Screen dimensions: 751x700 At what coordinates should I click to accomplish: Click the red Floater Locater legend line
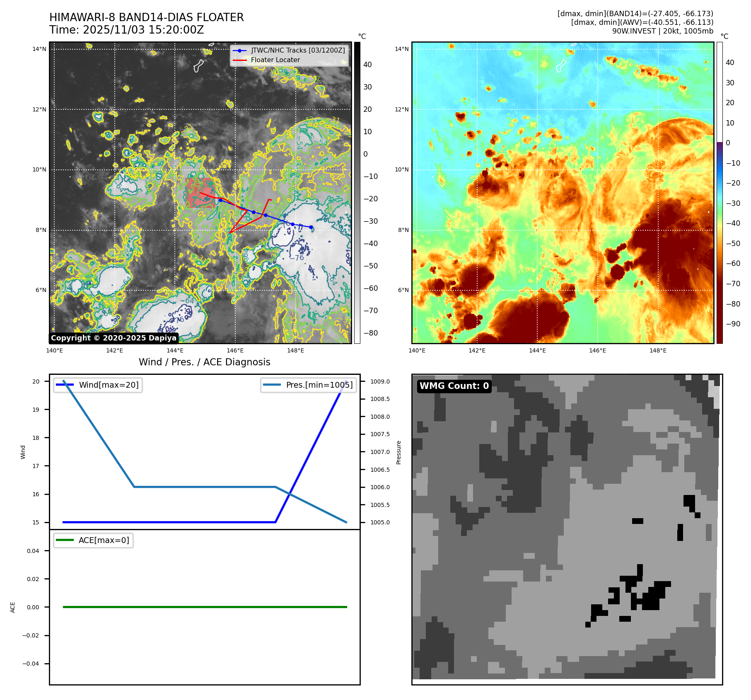[x=239, y=60]
